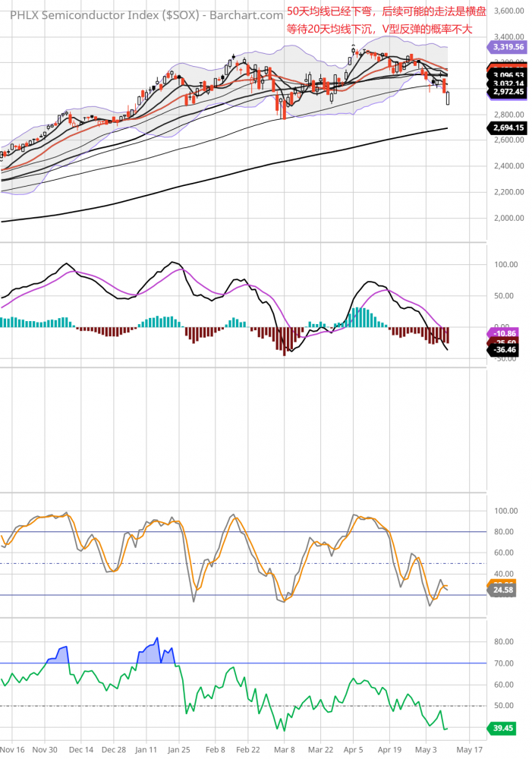Click the 2,000.00 price axis label
Screen dimensions: 532x759
point(509,218)
